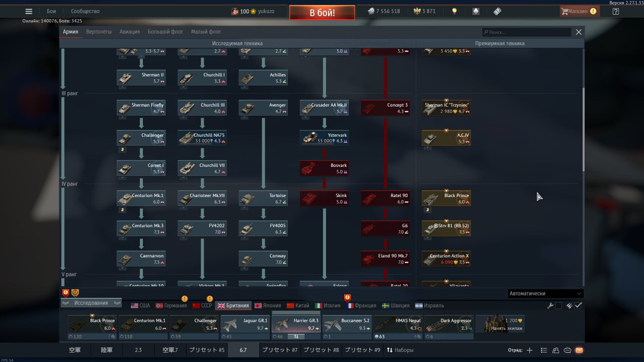Select the Churchill III vehicle
The width and height of the screenshot is (644, 362).
[202, 108]
